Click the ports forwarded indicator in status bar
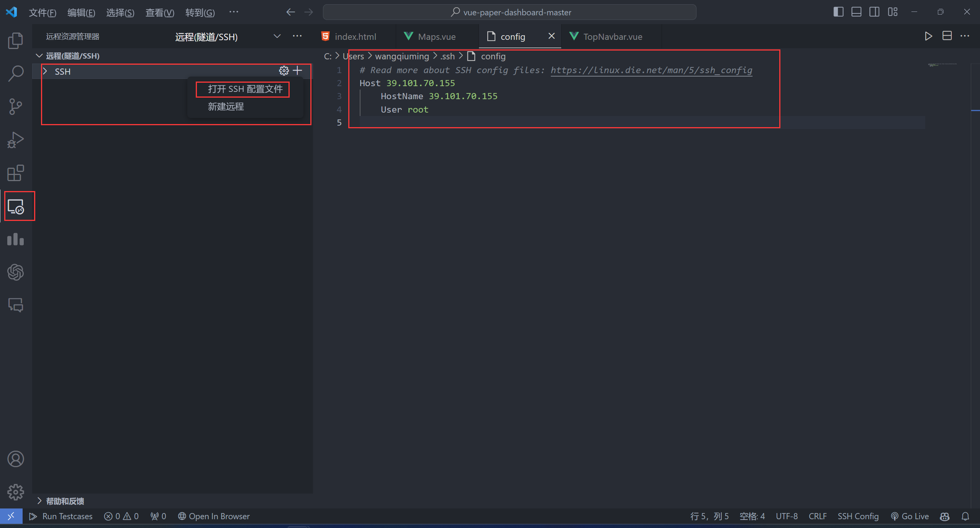 158,516
